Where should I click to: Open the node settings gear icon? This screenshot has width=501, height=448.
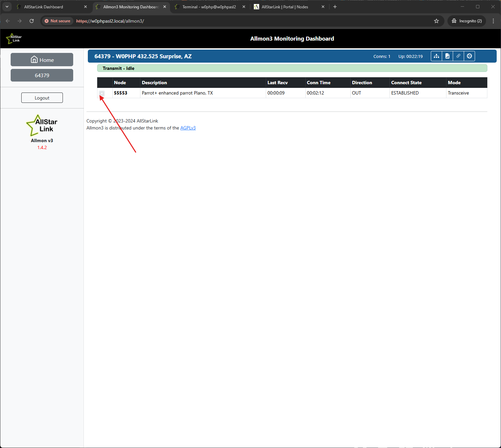tap(469, 56)
